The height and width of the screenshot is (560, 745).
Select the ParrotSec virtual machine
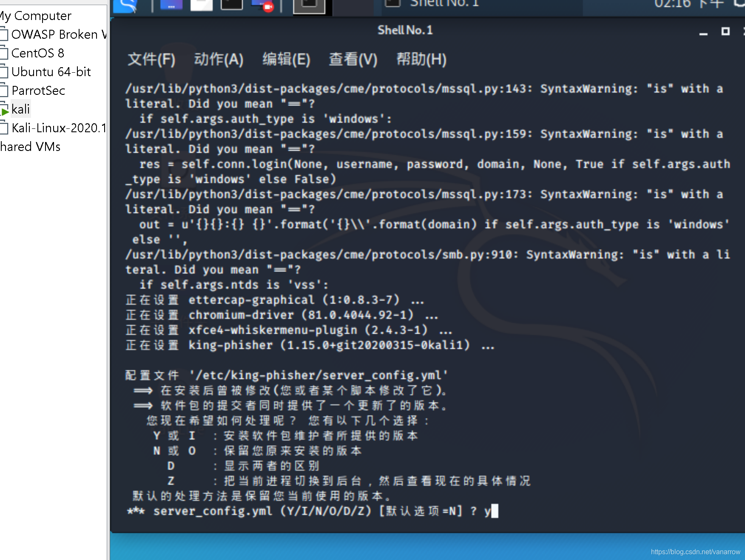(x=38, y=90)
